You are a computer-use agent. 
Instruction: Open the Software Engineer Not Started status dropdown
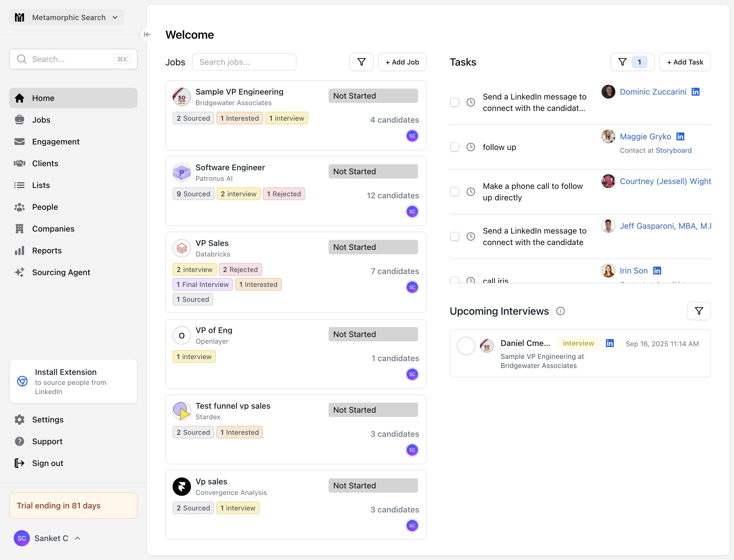373,171
